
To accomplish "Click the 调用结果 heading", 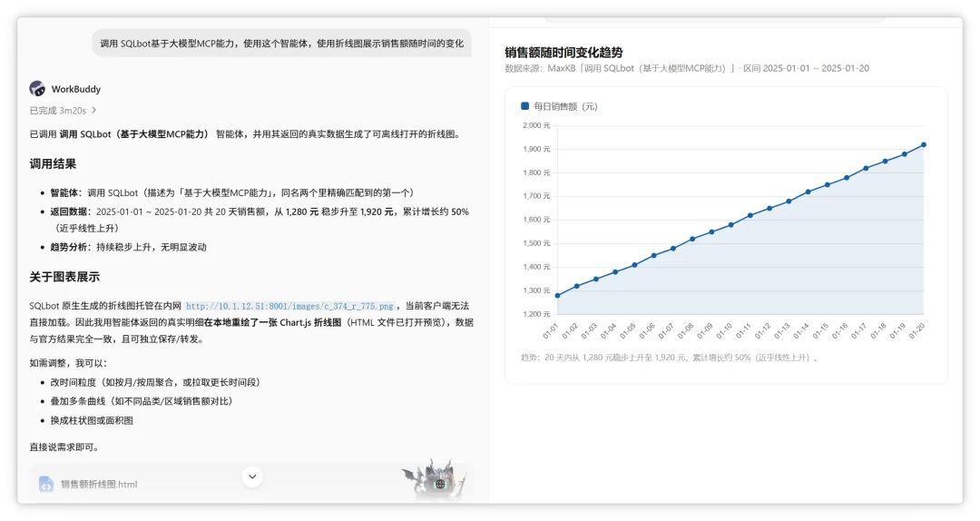I will coord(53,164).
